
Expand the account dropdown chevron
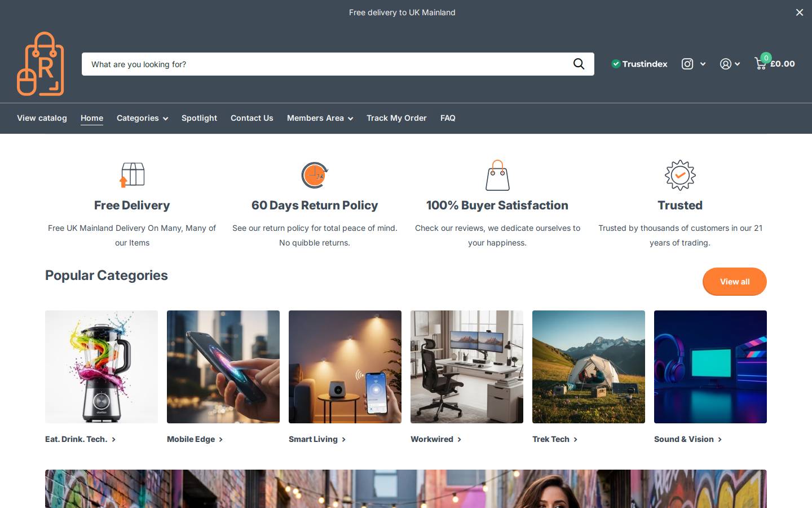(737, 64)
